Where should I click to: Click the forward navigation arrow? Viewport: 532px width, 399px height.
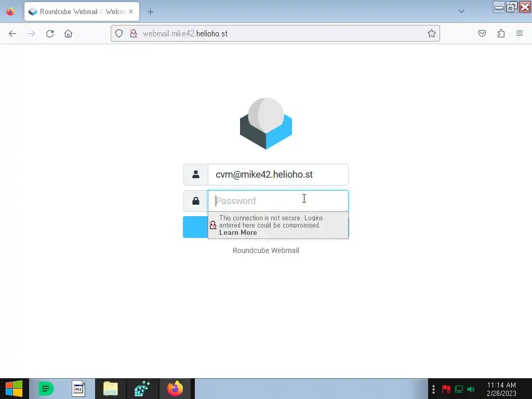pyautogui.click(x=31, y=34)
